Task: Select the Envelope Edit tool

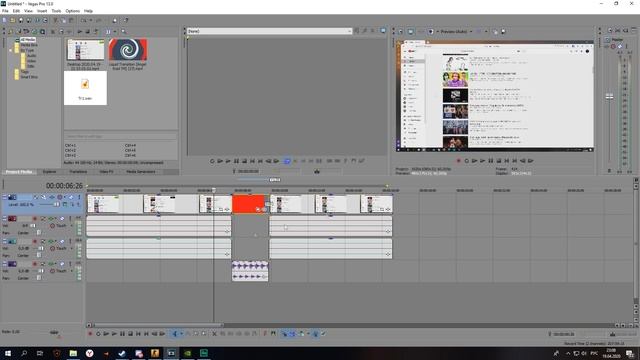Action: coord(188,334)
